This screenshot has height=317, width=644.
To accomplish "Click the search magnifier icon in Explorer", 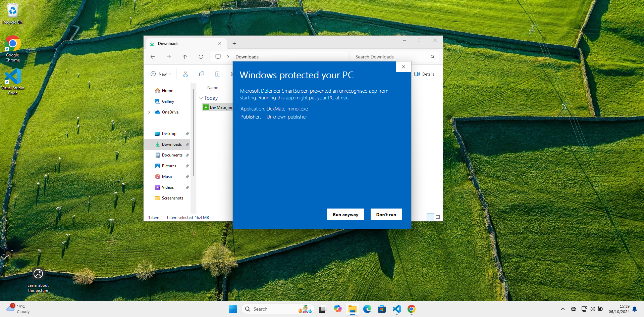I will pos(433,57).
